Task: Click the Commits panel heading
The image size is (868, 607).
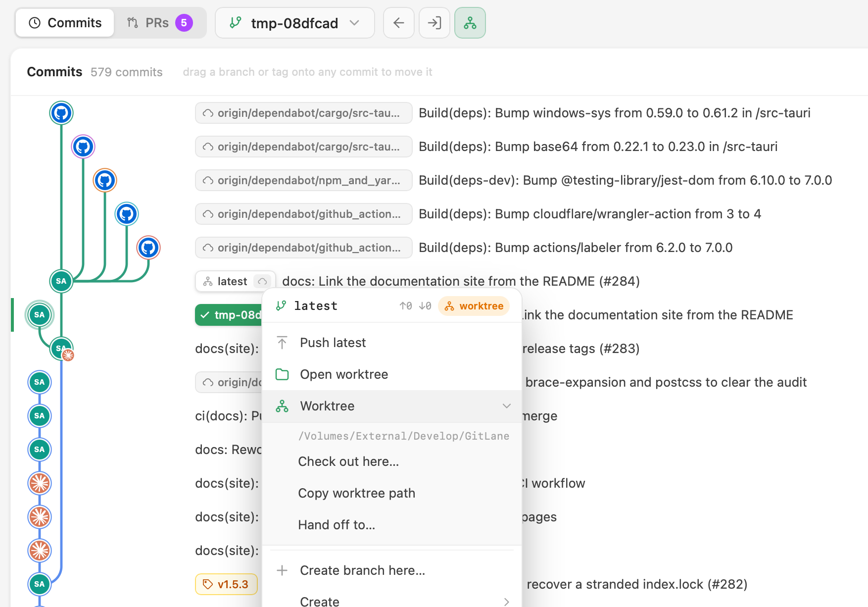Action: click(x=54, y=72)
